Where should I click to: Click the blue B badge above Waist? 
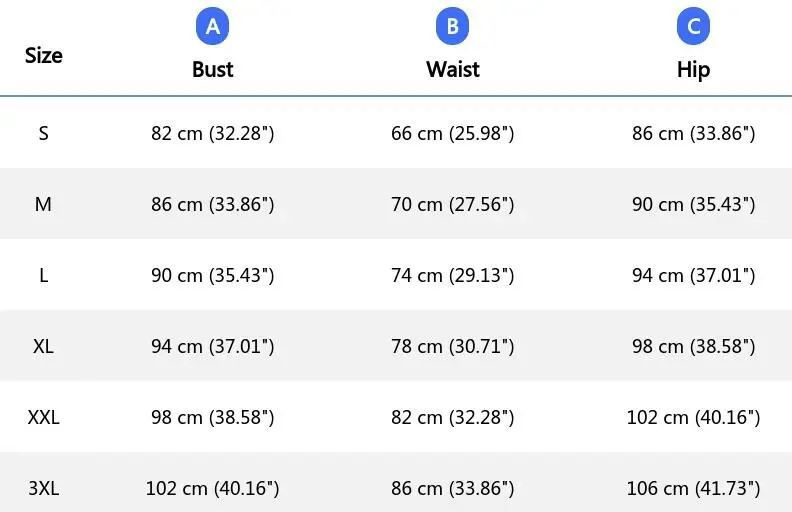pos(453,26)
